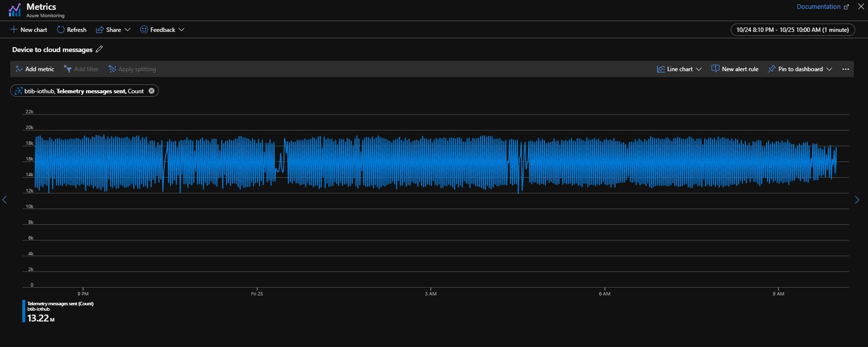The image size is (868, 347).
Task: Click Add metric button
Action: tap(35, 69)
